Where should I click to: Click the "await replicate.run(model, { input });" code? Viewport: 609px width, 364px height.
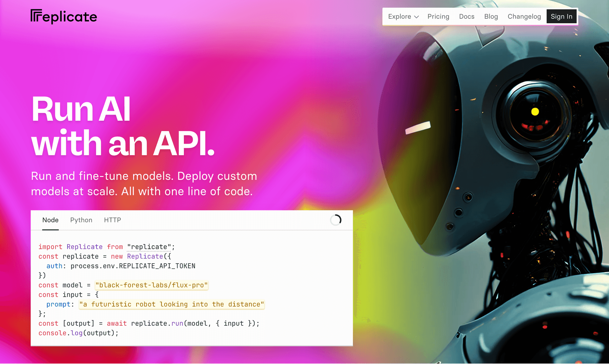tap(183, 323)
